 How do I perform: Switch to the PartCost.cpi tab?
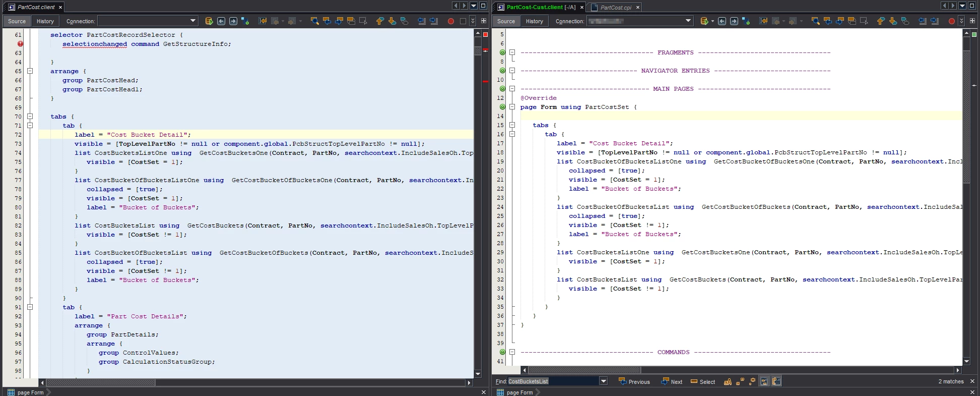(x=616, y=8)
